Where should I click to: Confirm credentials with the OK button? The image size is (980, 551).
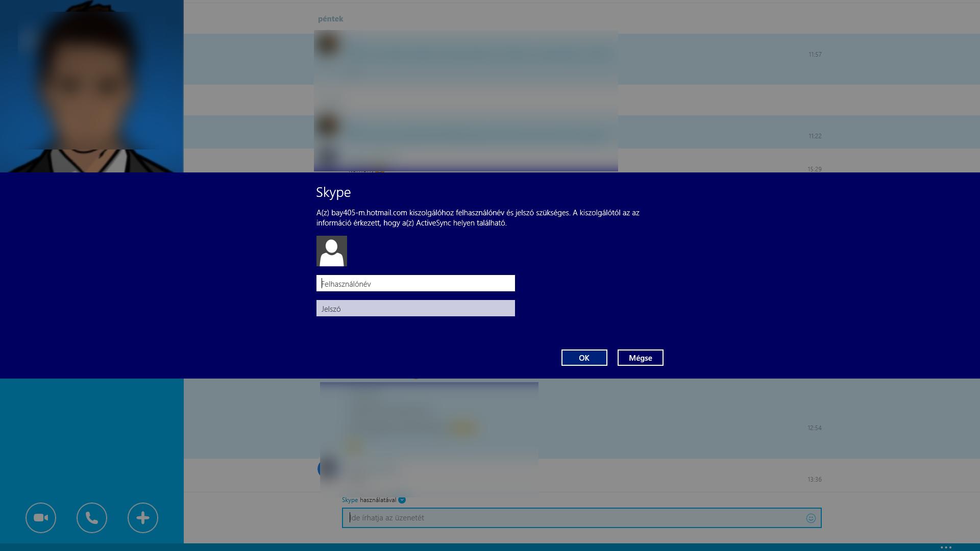point(584,358)
